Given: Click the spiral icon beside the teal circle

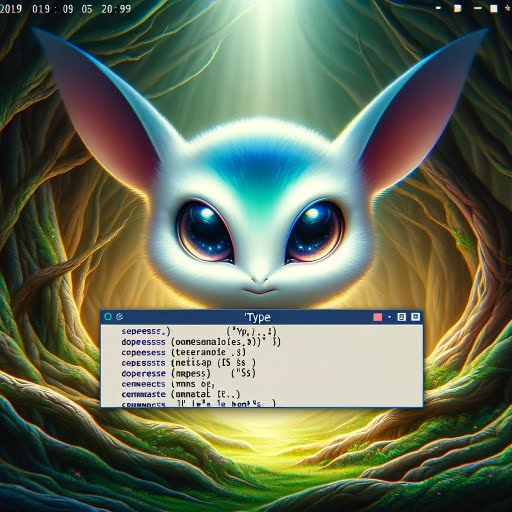Looking at the screenshot, I should 119,317.
